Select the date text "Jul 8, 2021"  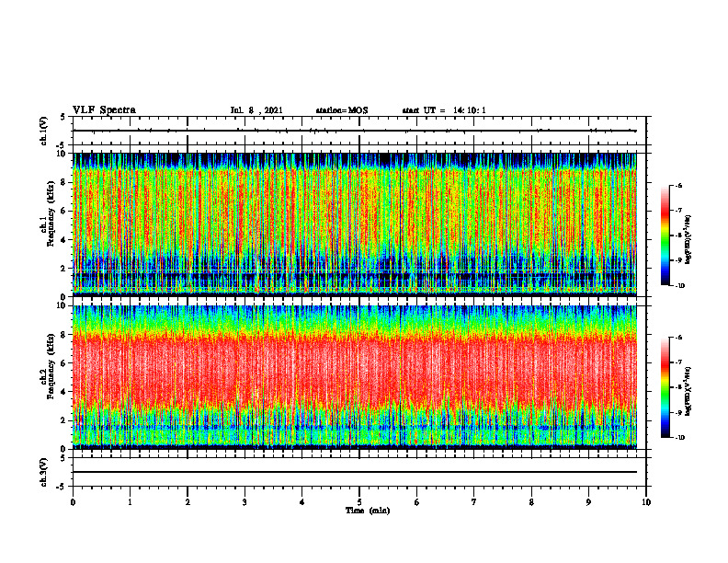point(256,110)
